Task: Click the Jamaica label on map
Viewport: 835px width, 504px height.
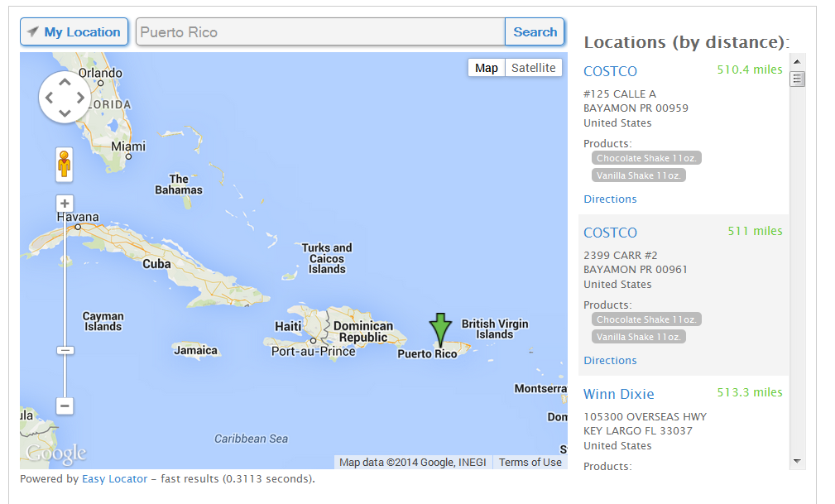Action: pyautogui.click(x=195, y=351)
